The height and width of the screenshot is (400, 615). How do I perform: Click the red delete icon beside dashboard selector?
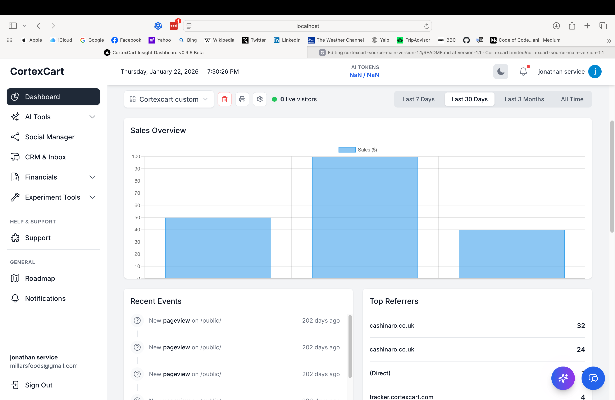click(x=225, y=99)
